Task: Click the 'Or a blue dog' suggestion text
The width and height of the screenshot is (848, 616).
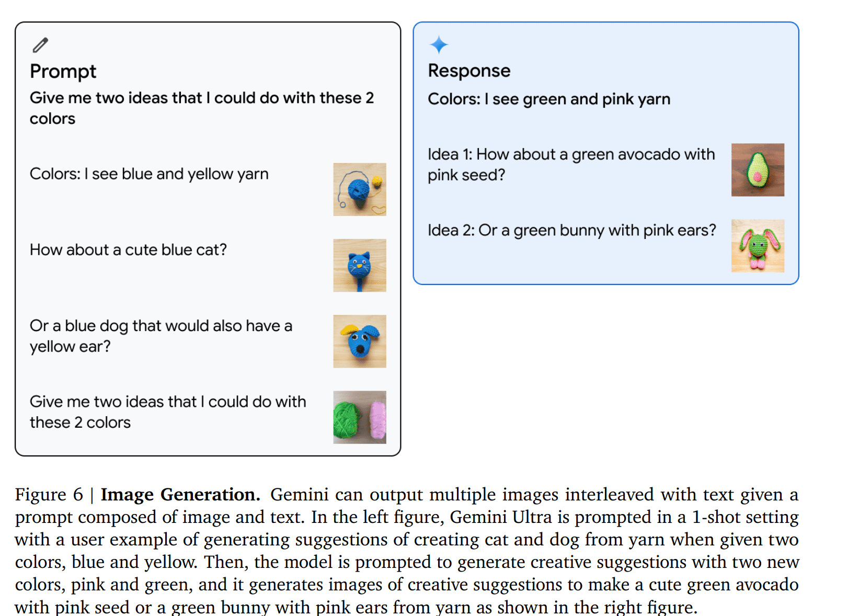Action: pyautogui.click(x=161, y=336)
